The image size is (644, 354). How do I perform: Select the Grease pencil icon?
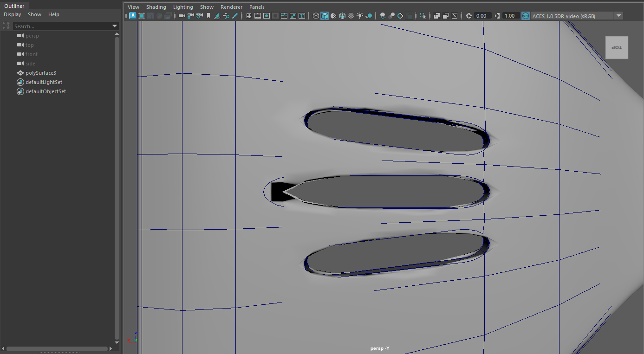235,16
